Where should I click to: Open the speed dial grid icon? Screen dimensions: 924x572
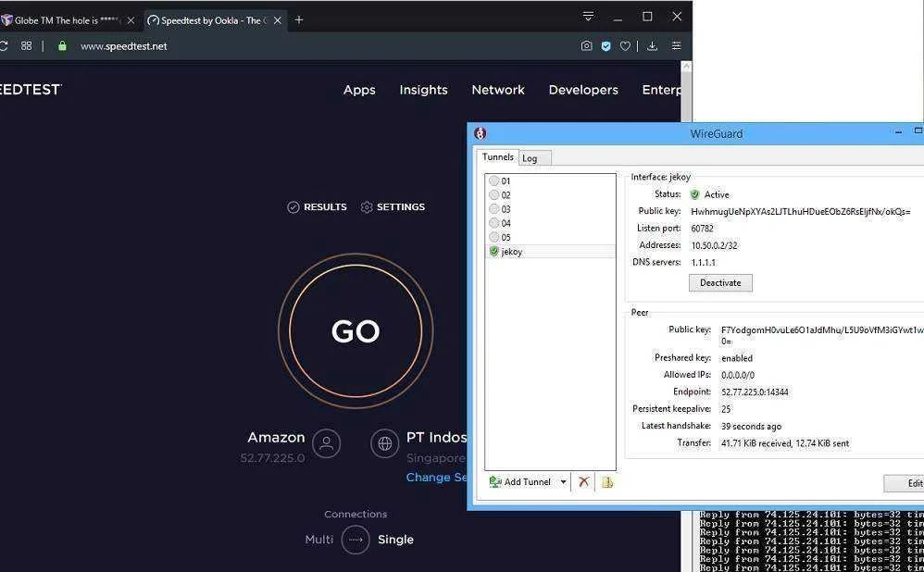[27, 46]
